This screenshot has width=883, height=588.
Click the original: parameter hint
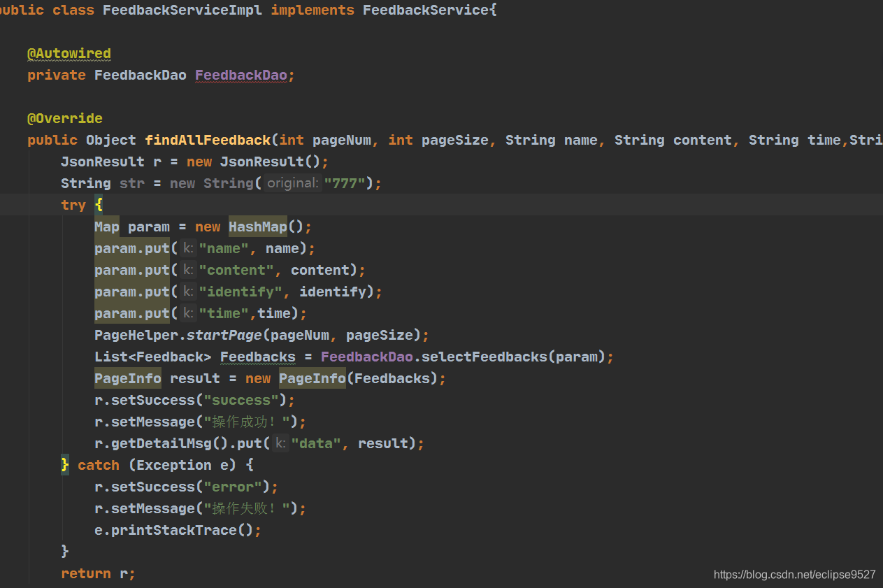coord(292,183)
